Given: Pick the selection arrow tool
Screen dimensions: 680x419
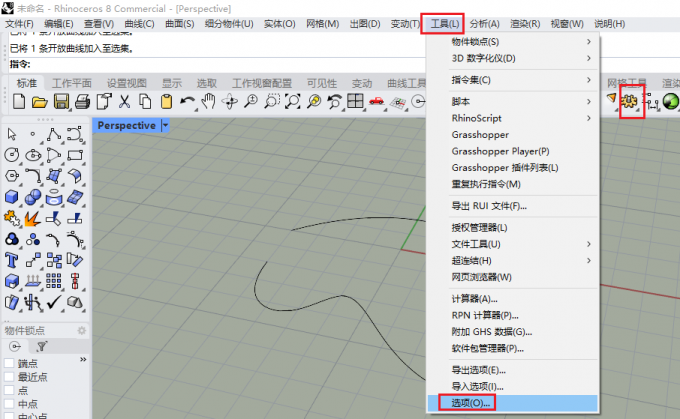Looking at the screenshot, I should click(12, 134).
